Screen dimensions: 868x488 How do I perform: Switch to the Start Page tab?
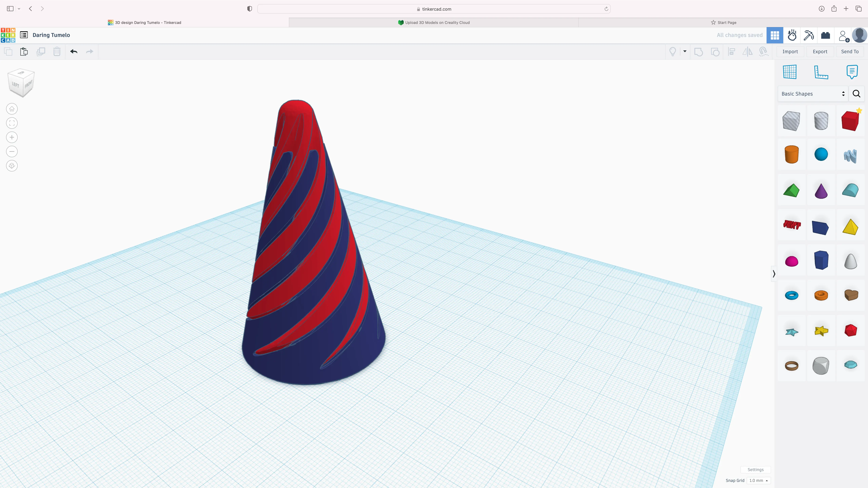724,22
